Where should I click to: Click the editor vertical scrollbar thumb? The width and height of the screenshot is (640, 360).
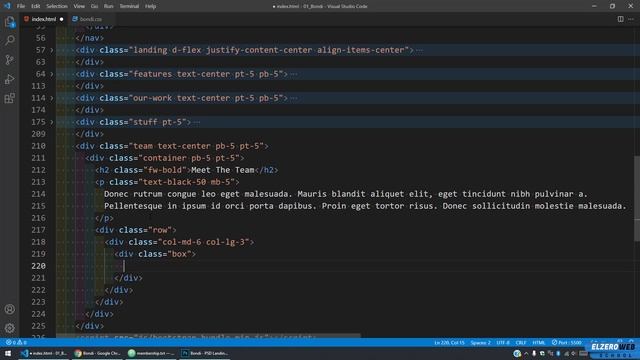[x=637, y=199]
